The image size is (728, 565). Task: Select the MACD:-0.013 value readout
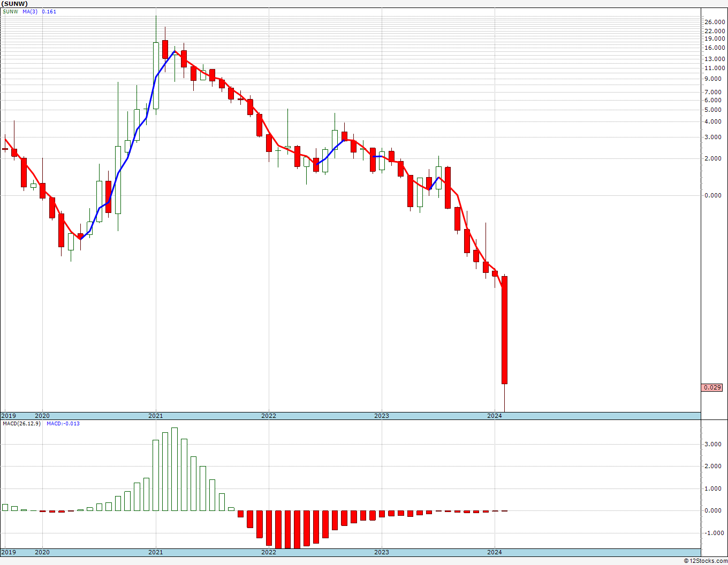63,424
